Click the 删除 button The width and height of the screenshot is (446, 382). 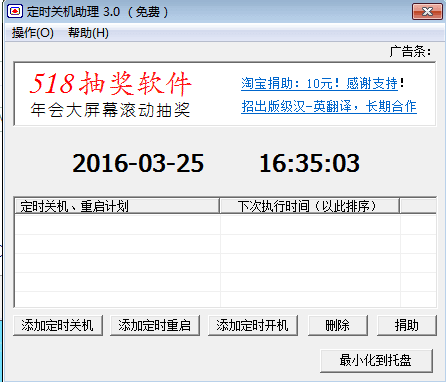[338, 325]
